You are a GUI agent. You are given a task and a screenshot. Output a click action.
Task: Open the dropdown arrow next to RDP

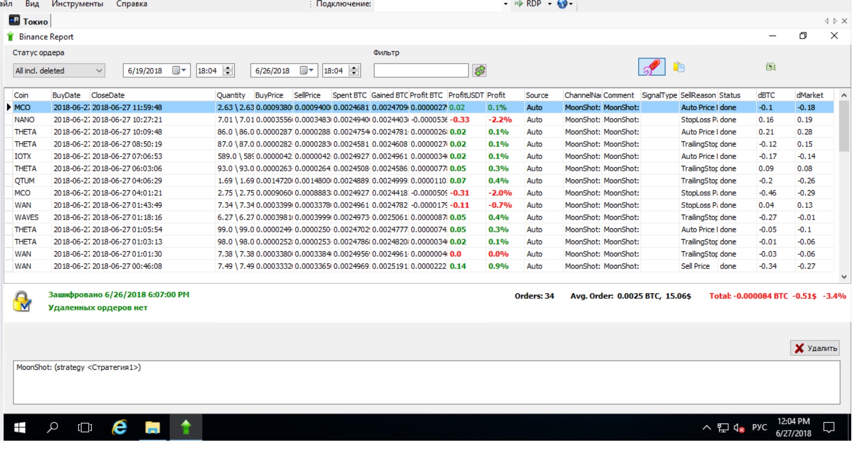pos(550,4)
